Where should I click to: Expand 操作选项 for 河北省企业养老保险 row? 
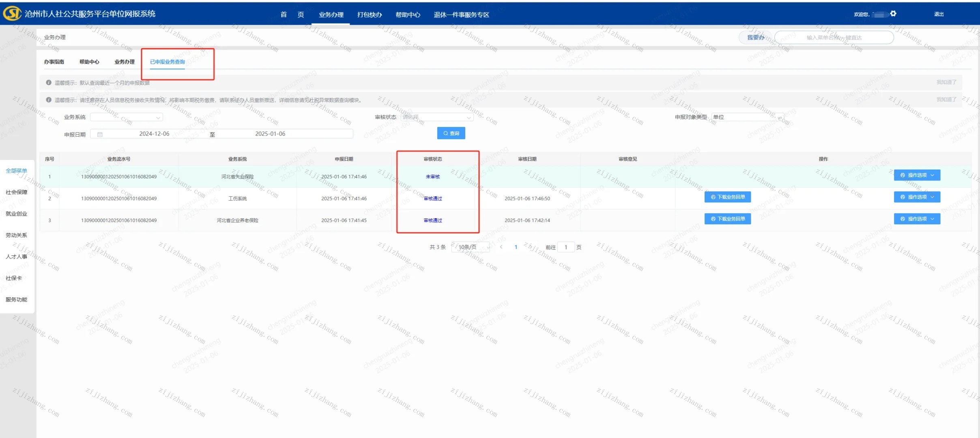(917, 219)
